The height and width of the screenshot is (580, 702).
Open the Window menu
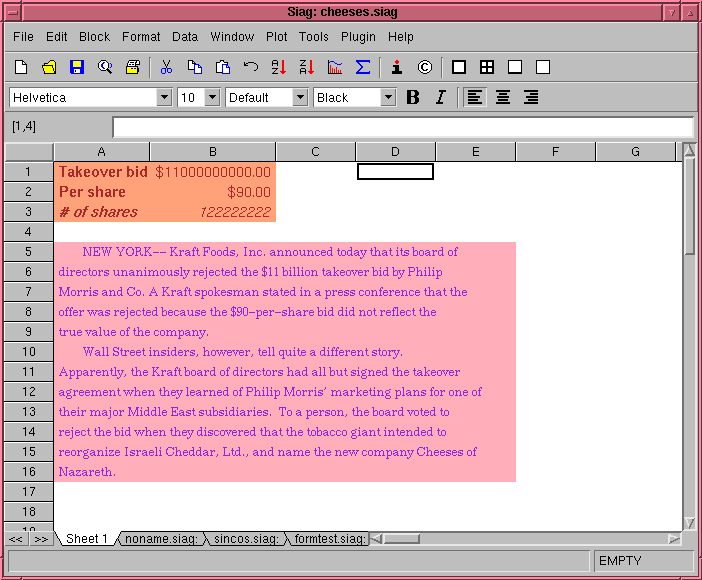232,37
